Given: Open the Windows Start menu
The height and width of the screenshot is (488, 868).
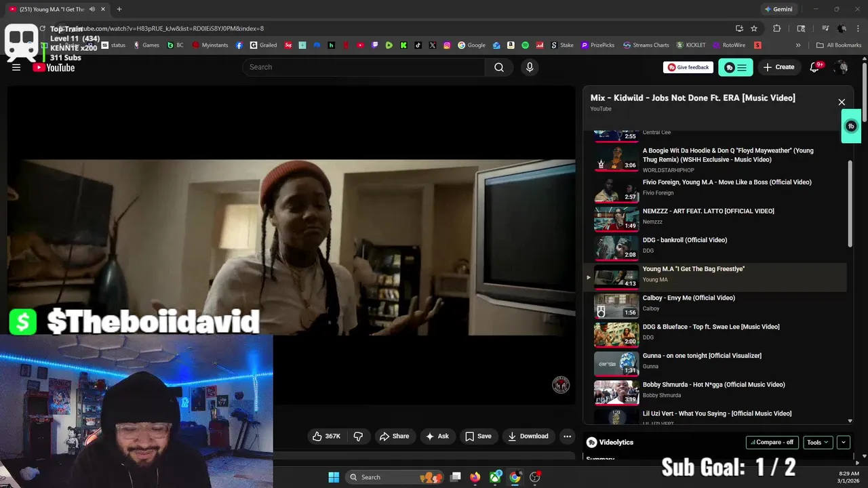Looking at the screenshot, I should tap(334, 477).
